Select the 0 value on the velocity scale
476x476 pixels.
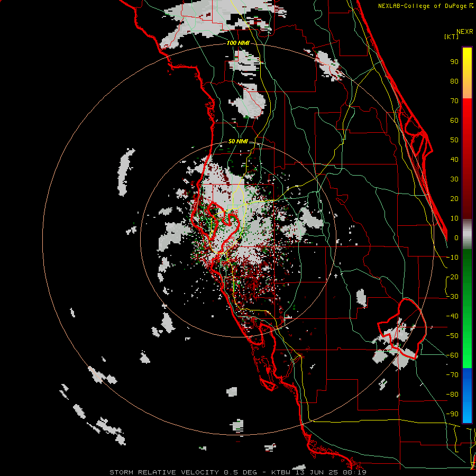[456, 237]
